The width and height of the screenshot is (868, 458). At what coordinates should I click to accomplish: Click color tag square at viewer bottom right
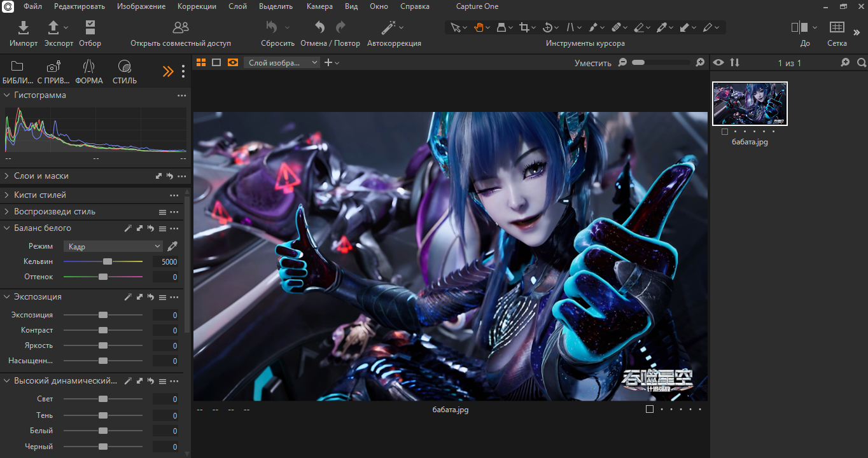(650, 409)
